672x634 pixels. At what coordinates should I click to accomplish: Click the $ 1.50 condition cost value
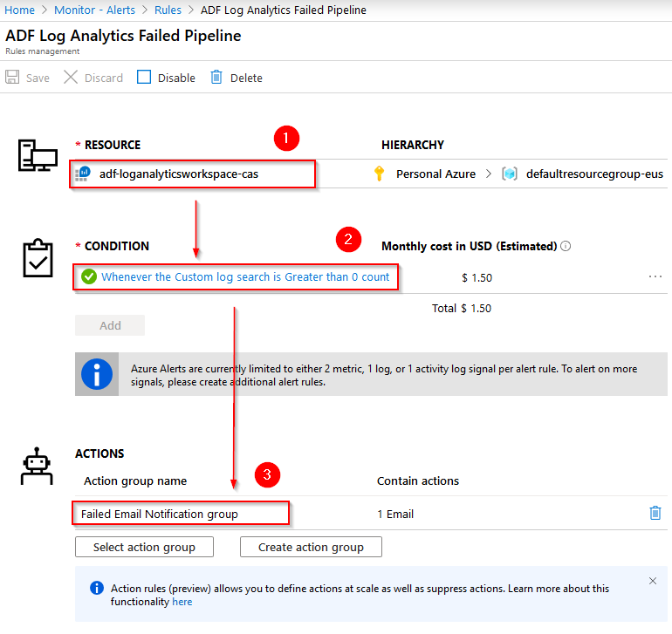pyautogui.click(x=477, y=278)
